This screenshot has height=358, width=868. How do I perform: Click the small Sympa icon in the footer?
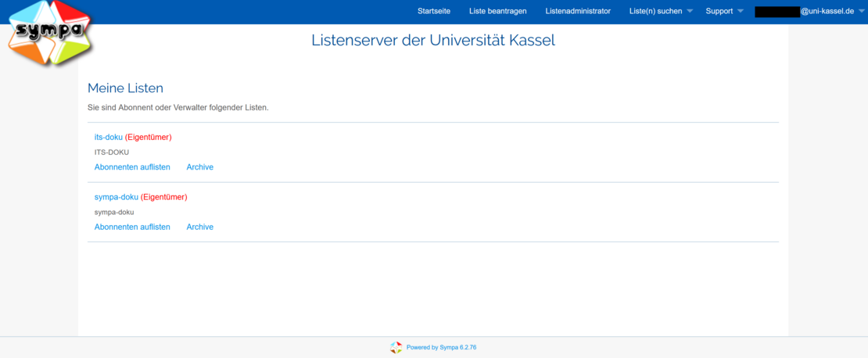coord(396,348)
